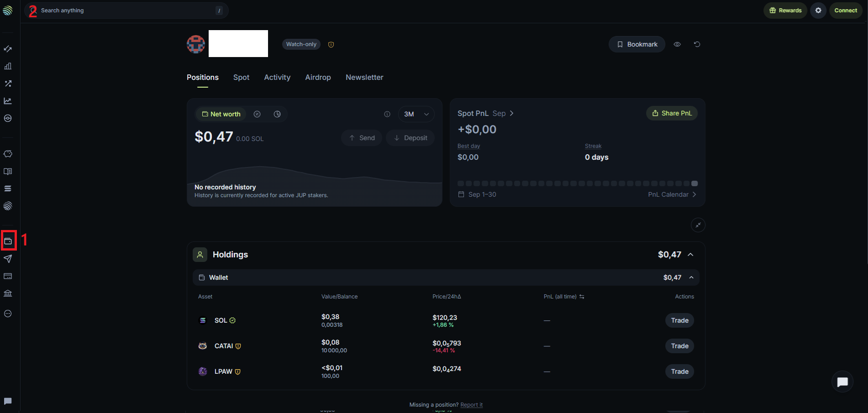This screenshot has height=413, width=868.
Task: Switch to the pie chart allocation view
Action: (277, 114)
